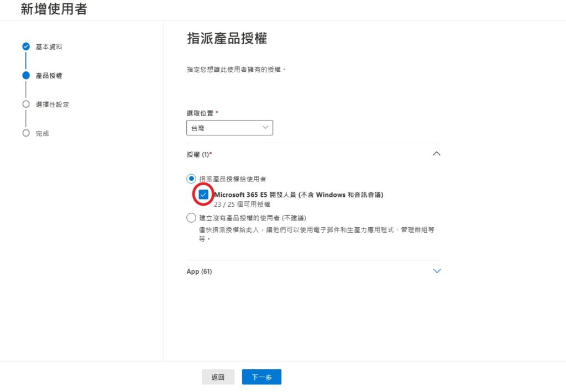The height and width of the screenshot is (392, 566).
Task: Click the 指派產品授權 page heading
Action: [227, 39]
